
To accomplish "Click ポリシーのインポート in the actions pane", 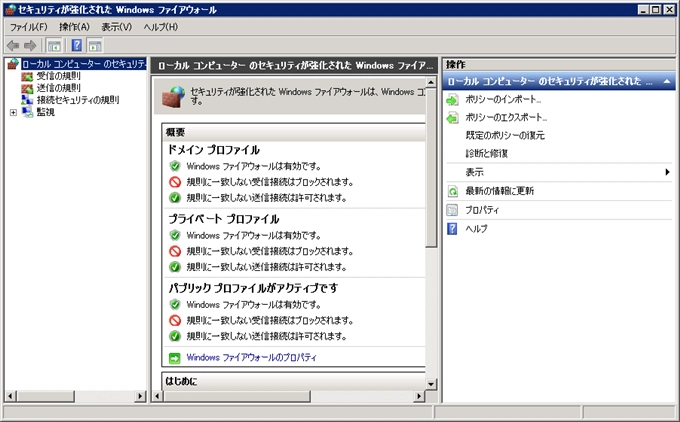I will [503, 100].
